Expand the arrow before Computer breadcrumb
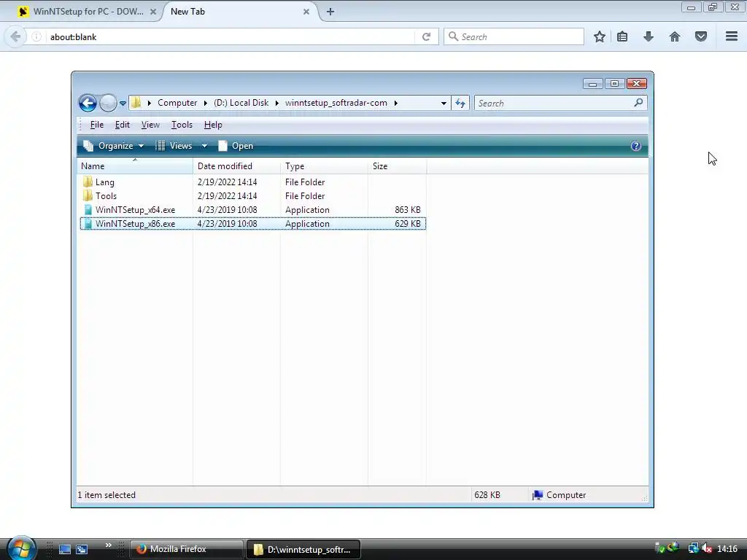The image size is (747, 560). 149,103
